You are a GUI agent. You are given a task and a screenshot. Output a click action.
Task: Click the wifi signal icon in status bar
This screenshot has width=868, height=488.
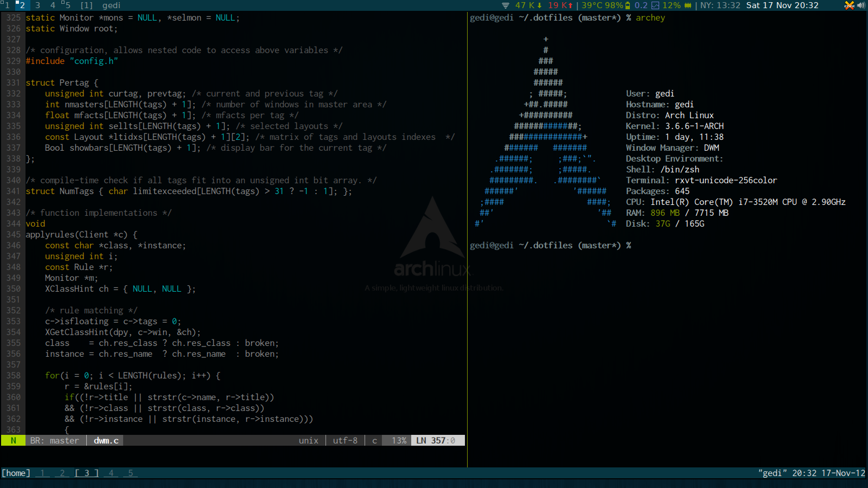[506, 5]
